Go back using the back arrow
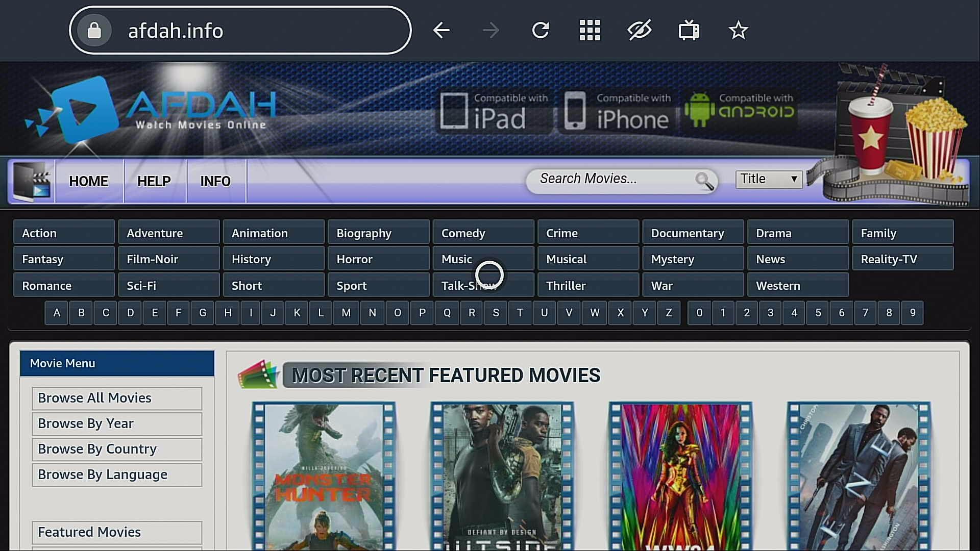Screen dimensions: 980x551 (x=442, y=31)
